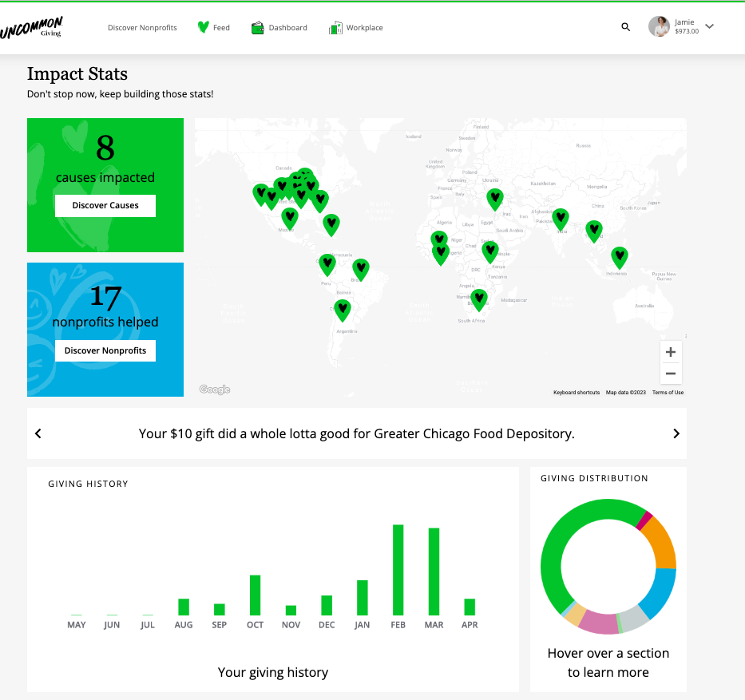Zoom in on the map with plus icon

point(671,351)
